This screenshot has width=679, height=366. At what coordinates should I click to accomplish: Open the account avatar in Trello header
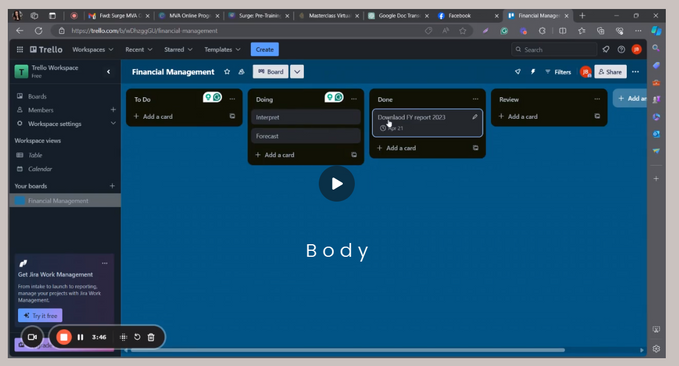pos(637,49)
